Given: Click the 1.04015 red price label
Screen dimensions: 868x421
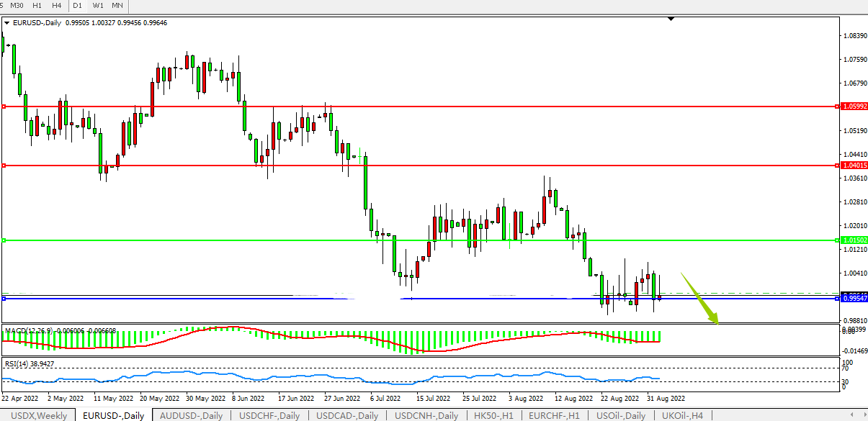Looking at the screenshot, I should 854,166.
